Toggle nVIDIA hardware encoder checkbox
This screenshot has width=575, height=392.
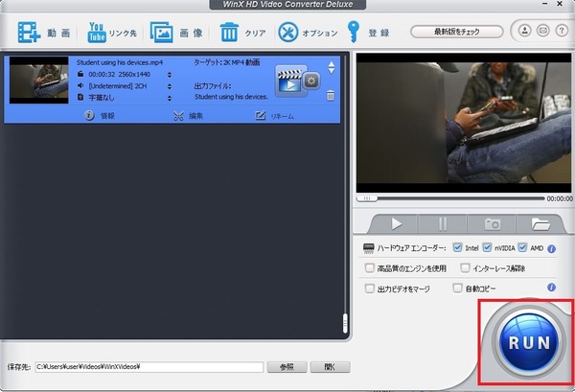point(487,247)
